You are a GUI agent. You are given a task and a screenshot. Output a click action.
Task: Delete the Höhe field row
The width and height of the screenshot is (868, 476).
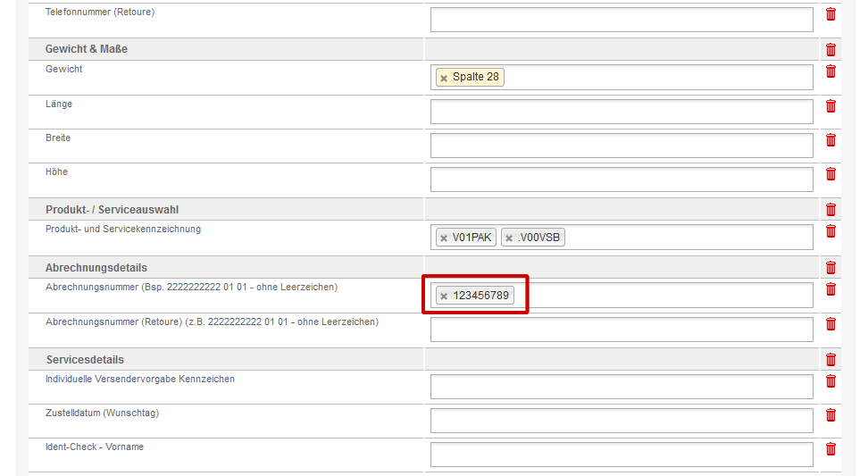pyautogui.click(x=830, y=174)
